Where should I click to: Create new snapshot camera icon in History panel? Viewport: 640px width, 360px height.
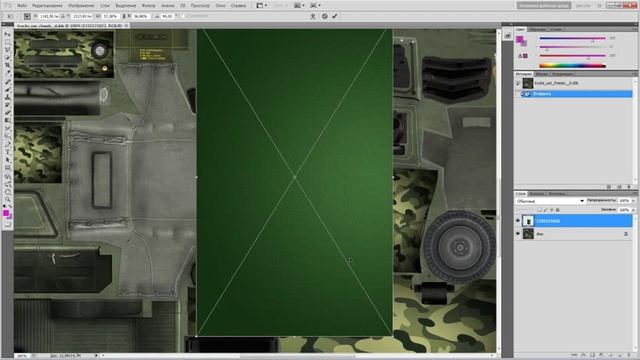tap(619, 187)
